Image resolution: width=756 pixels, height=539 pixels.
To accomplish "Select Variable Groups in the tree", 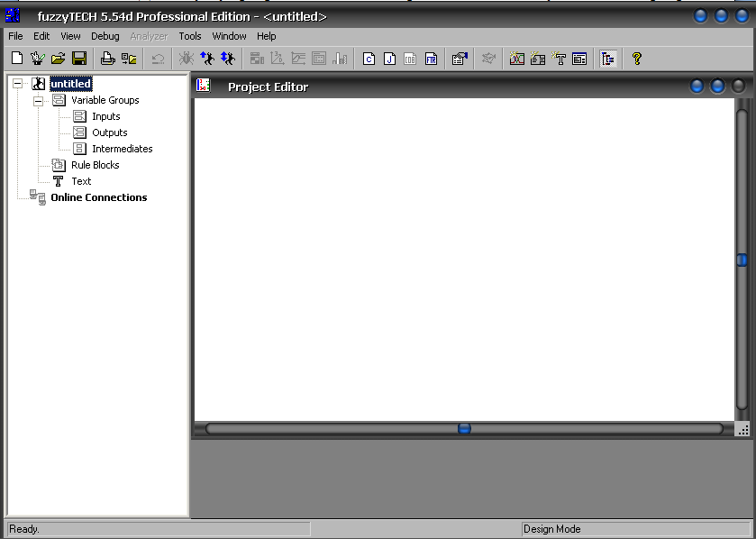I will click(x=105, y=100).
